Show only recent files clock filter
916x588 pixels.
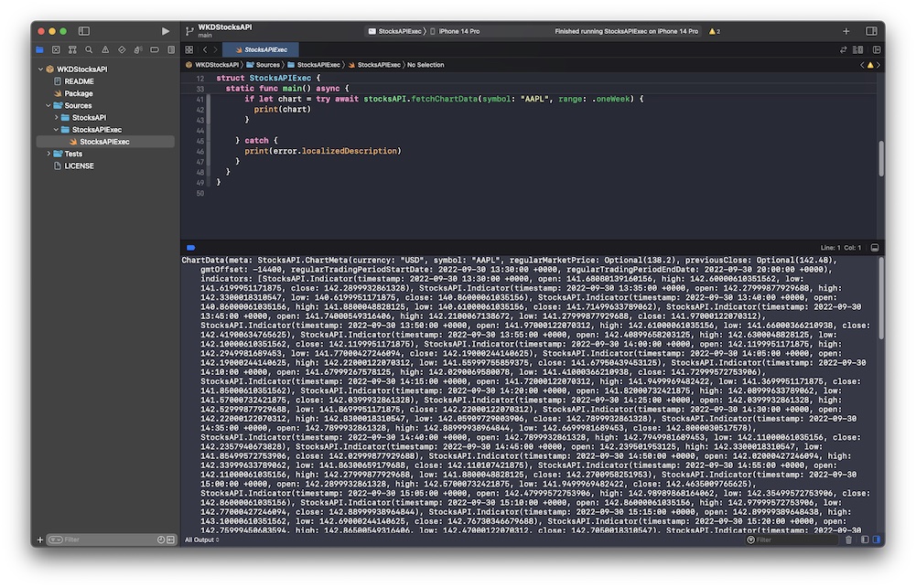click(161, 540)
